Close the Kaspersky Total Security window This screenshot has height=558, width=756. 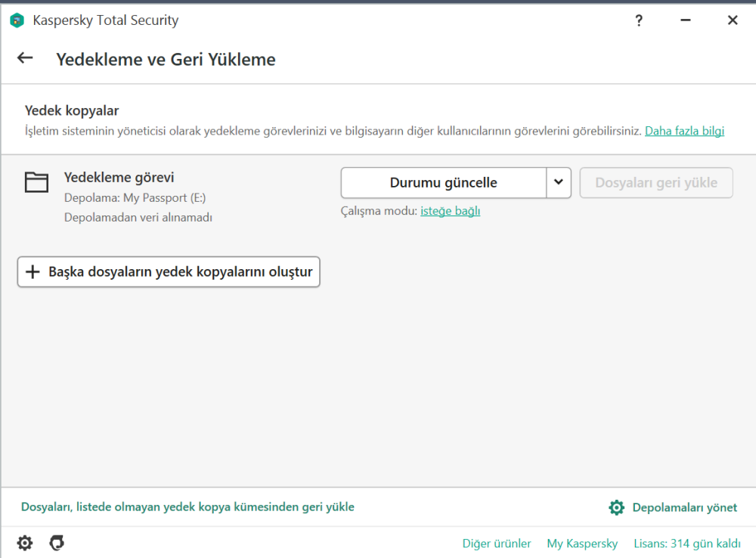(733, 20)
